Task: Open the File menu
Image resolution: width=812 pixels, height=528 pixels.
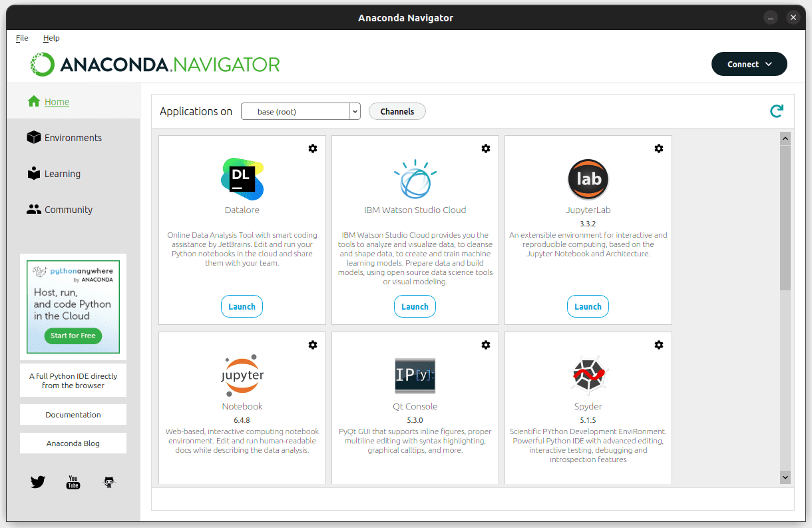Action: pyautogui.click(x=22, y=38)
